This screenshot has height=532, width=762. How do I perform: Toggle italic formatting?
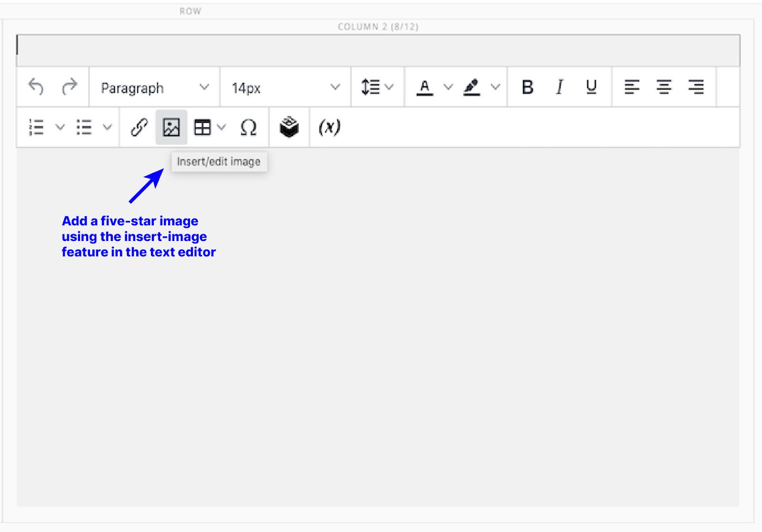tap(559, 87)
